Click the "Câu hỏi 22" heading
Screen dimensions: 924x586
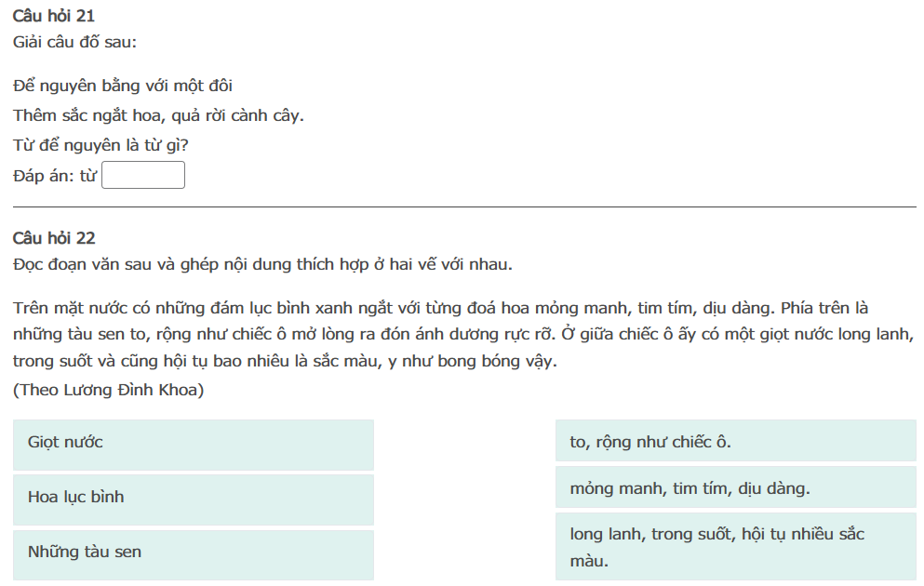point(54,238)
